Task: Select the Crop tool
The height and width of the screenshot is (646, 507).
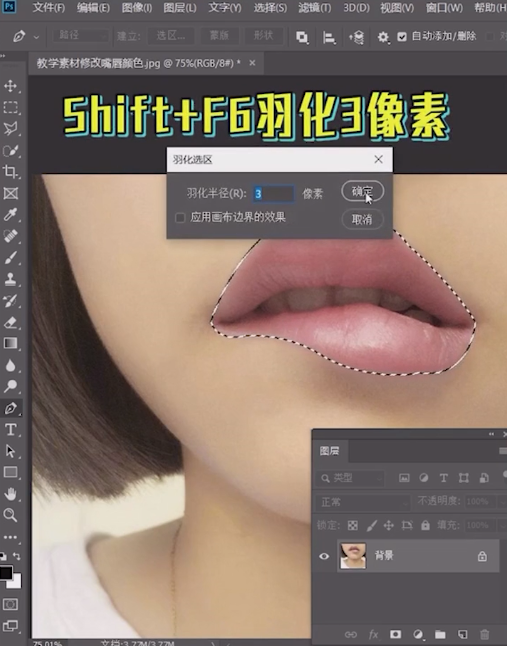Action: point(11,172)
